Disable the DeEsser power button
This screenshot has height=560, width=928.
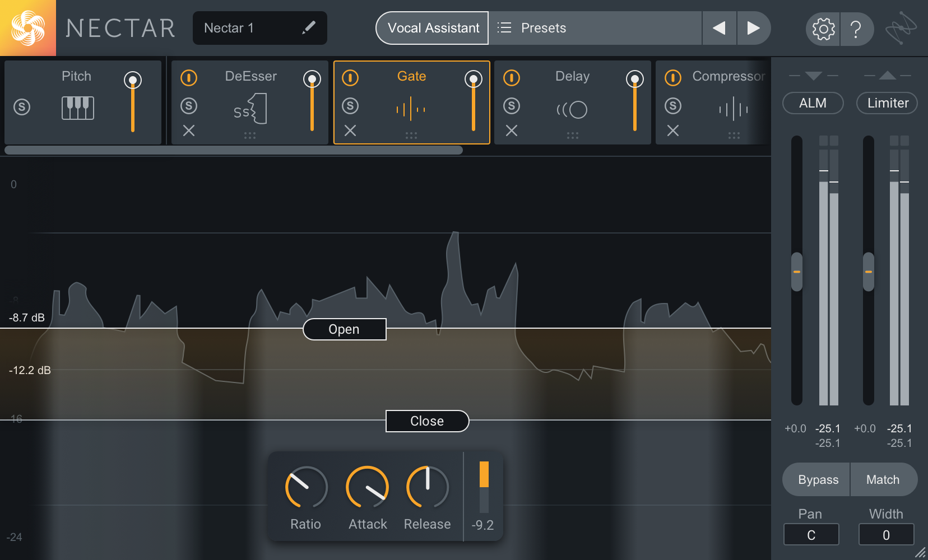pyautogui.click(x=189, y=77)
